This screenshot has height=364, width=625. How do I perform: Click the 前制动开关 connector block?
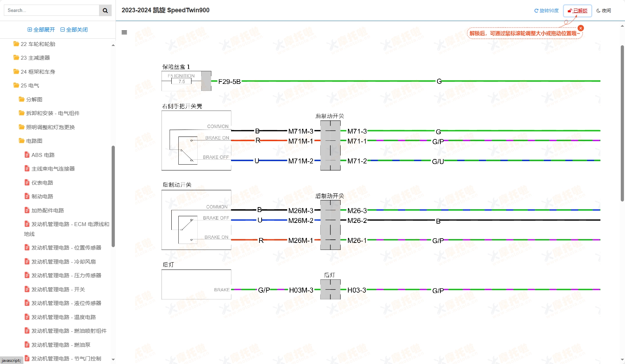click(x=330, y=146)
